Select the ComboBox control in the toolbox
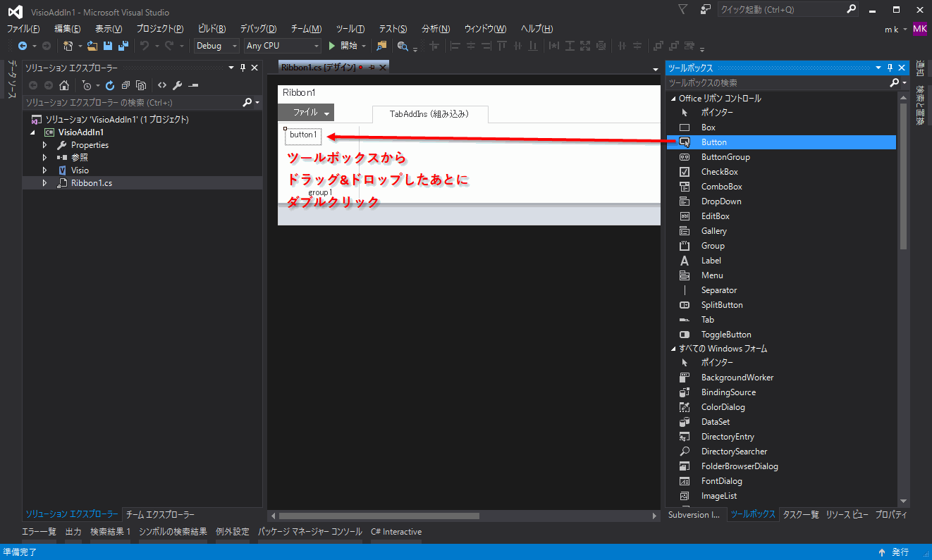The width and height of the screenshot is (932, 560). click(781, 187)
